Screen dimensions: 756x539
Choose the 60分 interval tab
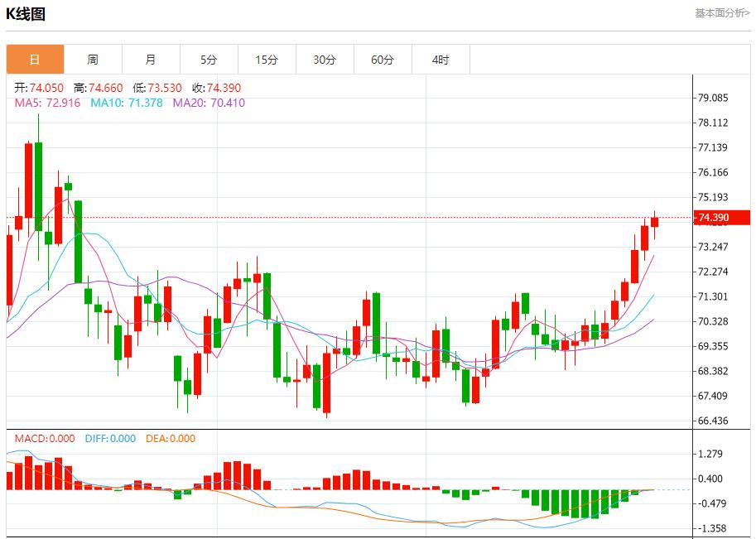(x=383, y=60)
